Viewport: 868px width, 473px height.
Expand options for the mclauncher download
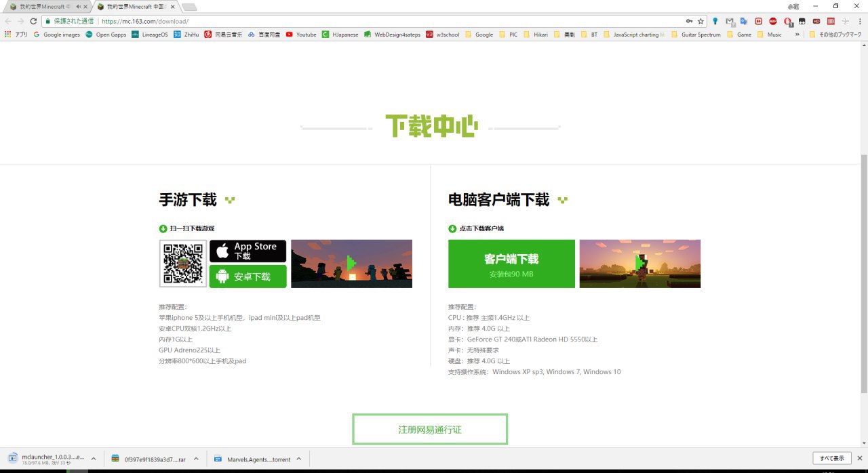tap(93, 459)
